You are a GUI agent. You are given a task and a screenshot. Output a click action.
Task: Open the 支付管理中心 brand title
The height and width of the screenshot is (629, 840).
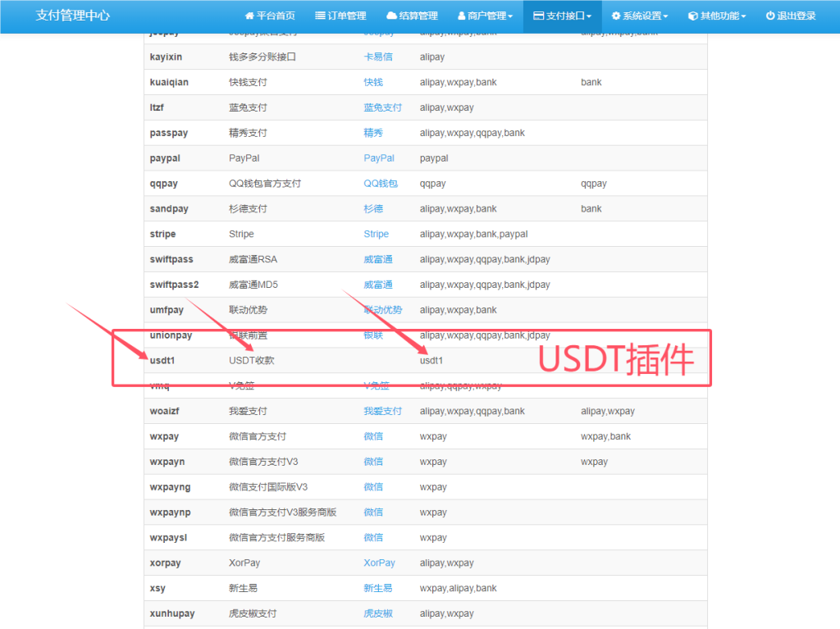[x=73, y=16]
